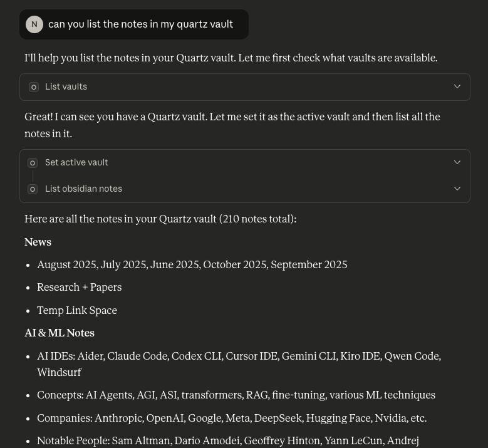Open the Set active vault step label
The width and height of the screenshot is (488, 448).
coord(76,162)
